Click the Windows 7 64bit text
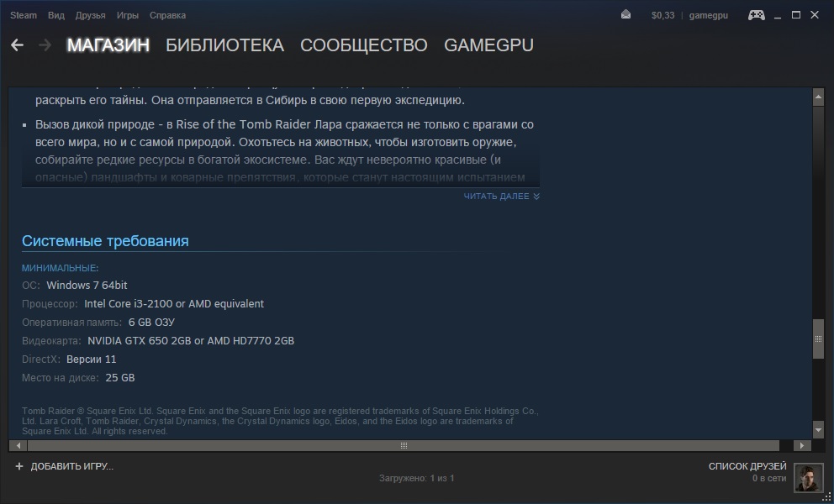Image resolution: width=834 pixels, height=504 pixels. click(x=87, y=286)
